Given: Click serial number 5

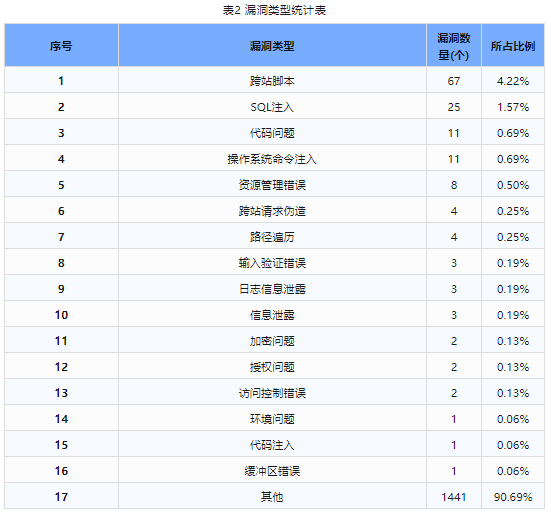Looking at the screenshot, I should pos(61,185).
